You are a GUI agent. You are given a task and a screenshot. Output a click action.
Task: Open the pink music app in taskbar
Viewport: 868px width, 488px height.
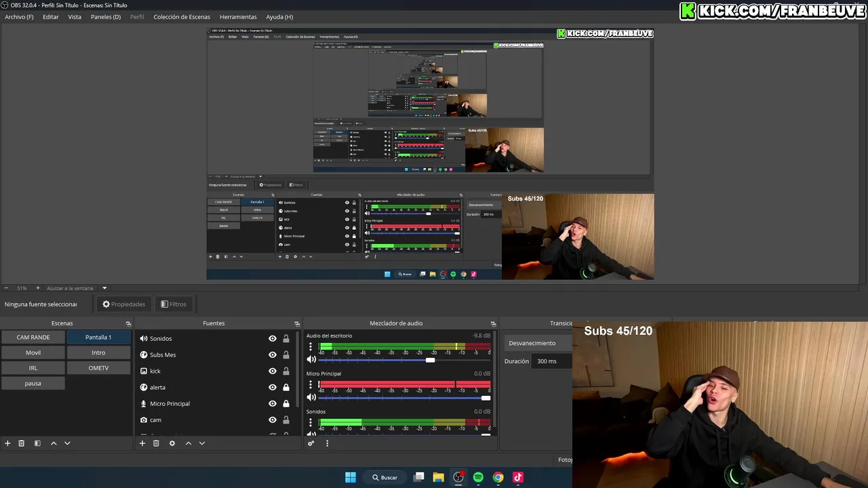[x=518, y=477]
